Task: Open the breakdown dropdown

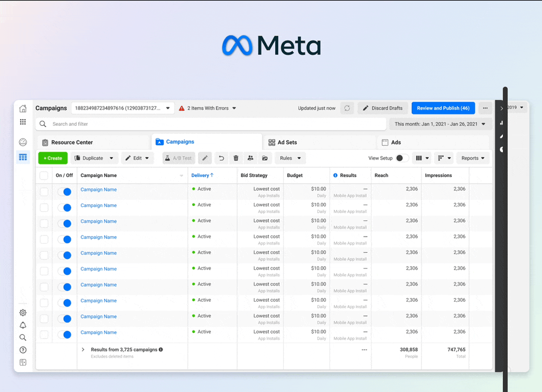Action: pos(444,158)
